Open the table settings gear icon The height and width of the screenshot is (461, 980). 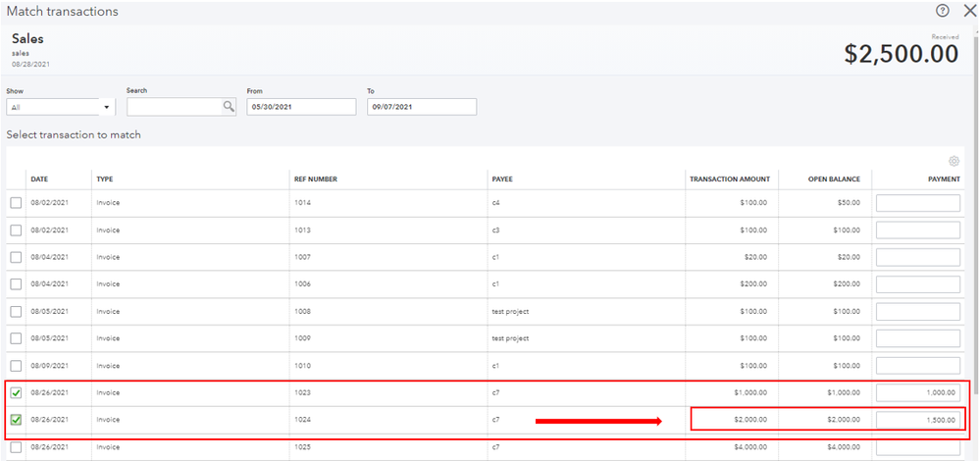[954, 161]
